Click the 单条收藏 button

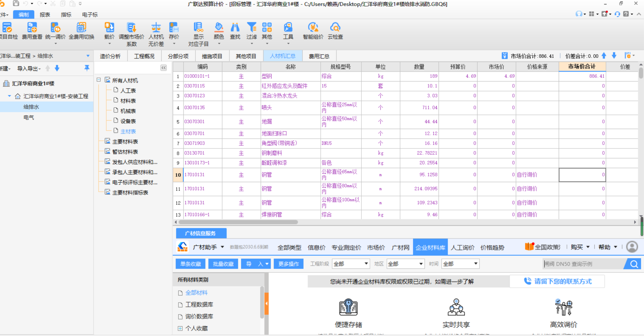point(191,264)
